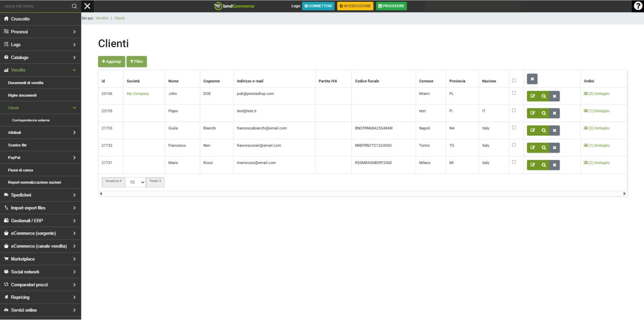This screenshot has width=644, height=320.
Task: Expand the Marketplace sidebar menu
Action: pyautogui.click(x=40, y=259)
